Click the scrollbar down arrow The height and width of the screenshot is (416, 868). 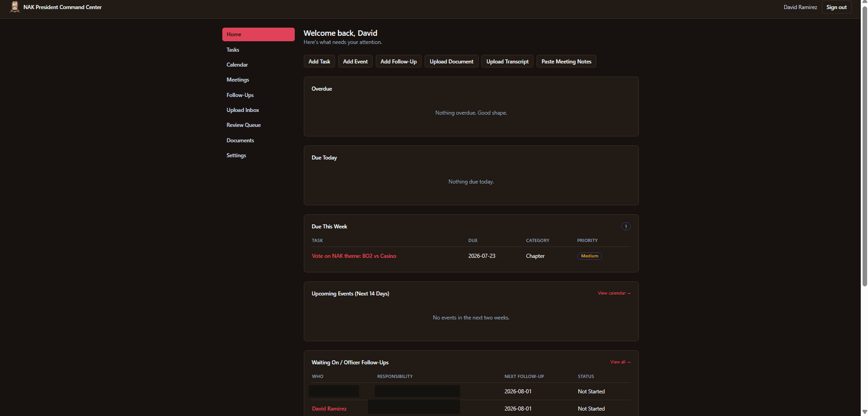coord(864,412)
